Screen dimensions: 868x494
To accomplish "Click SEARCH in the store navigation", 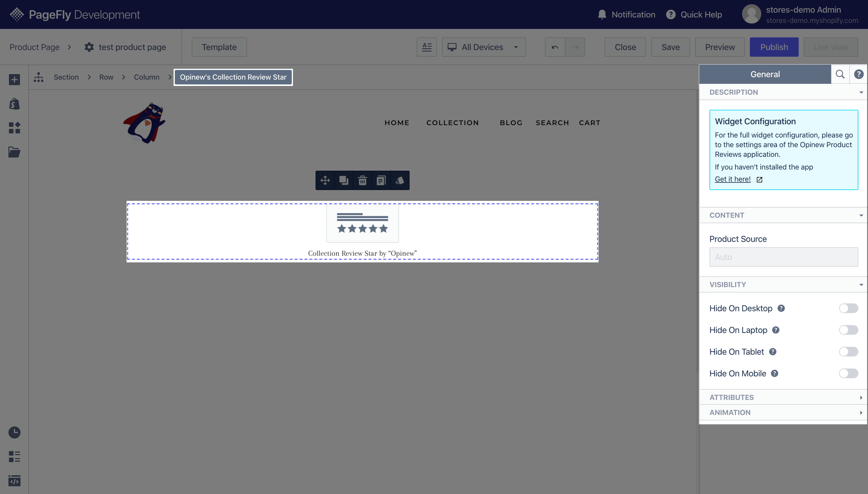I will 552,123.
